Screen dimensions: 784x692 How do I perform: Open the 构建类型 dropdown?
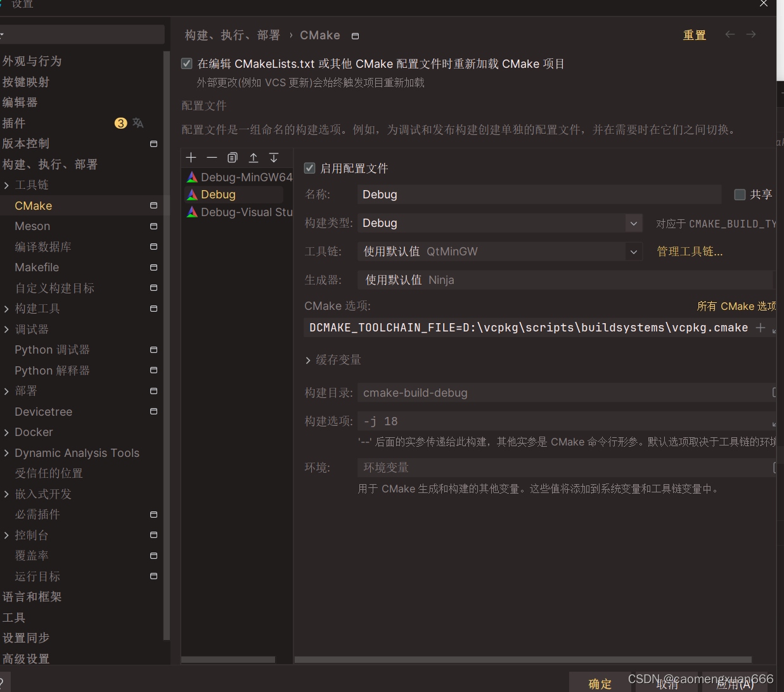point(633,223)
